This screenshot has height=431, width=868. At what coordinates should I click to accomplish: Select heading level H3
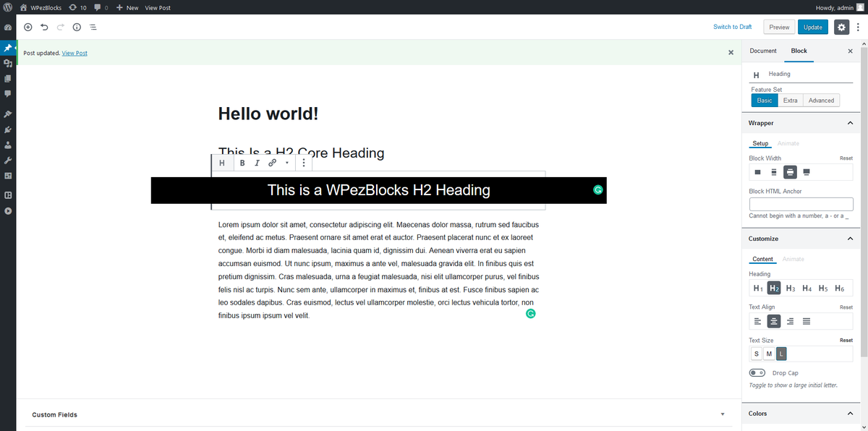tap(791, 288)
